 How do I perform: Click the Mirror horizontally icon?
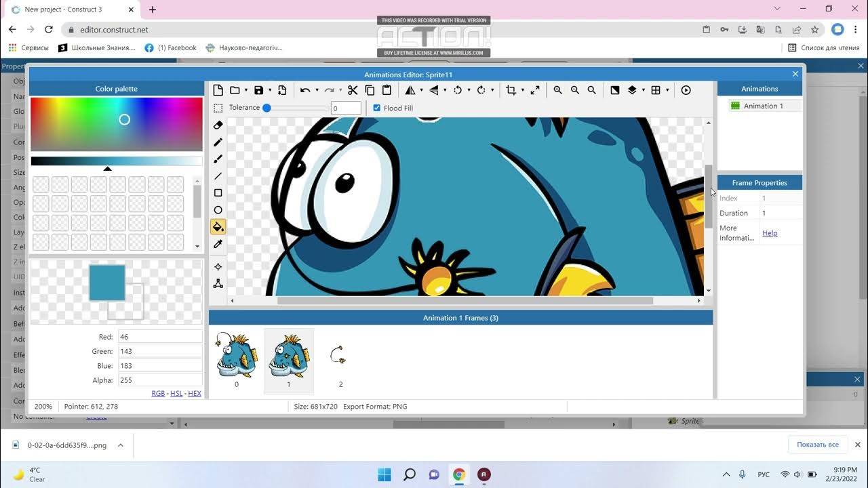410,90
